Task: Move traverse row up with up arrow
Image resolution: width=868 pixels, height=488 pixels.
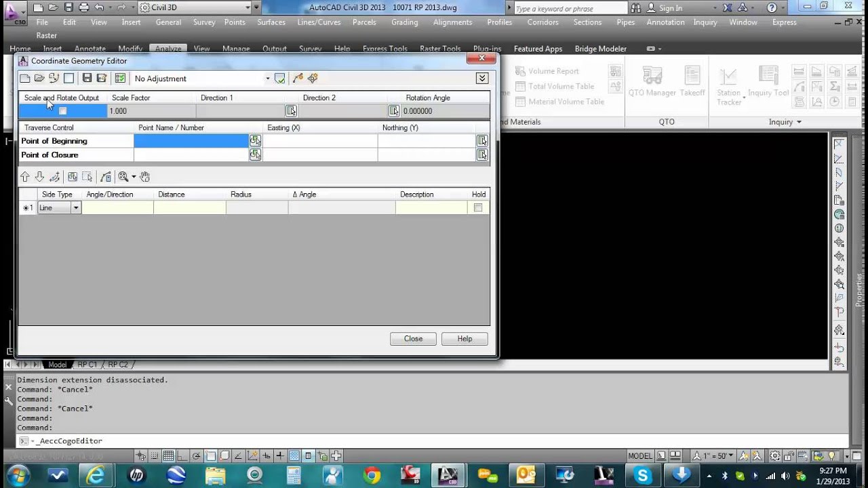Action: pyautogui.click(x=25, y=177)
